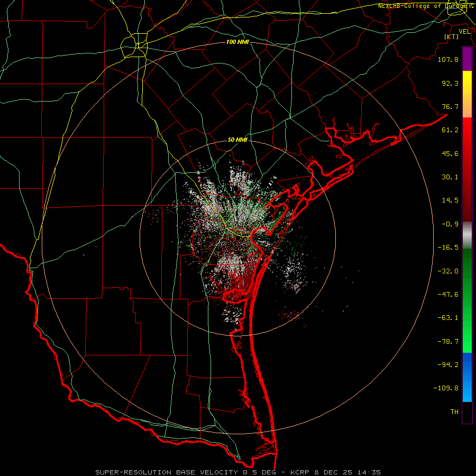Select the -78.7 scale value
Screen dimensions: 476x476
(x=448, y=342)
